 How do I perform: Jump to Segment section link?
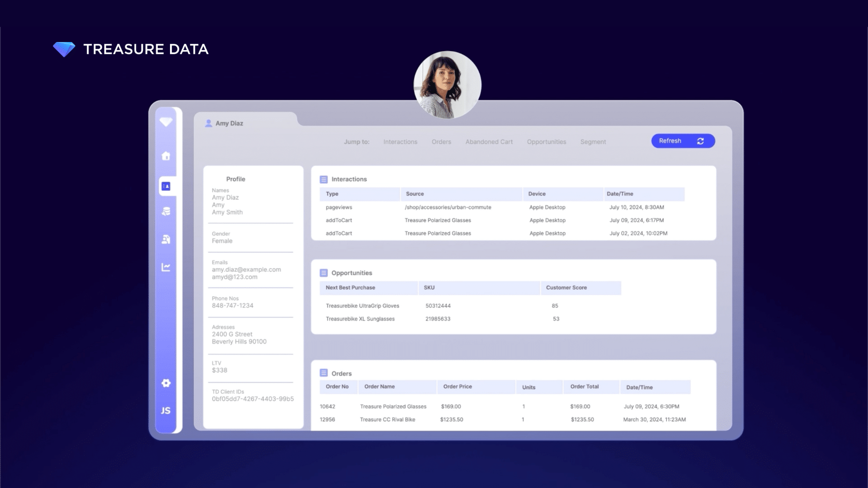[x=593, y=142]
